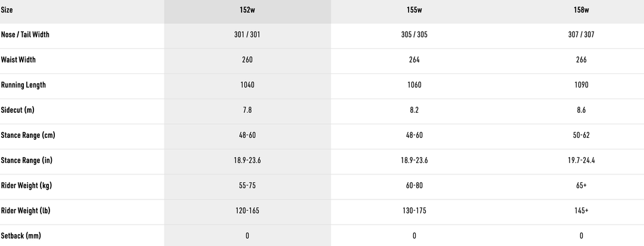
Task: Select the 155w size column header
Action: point(414,10)
